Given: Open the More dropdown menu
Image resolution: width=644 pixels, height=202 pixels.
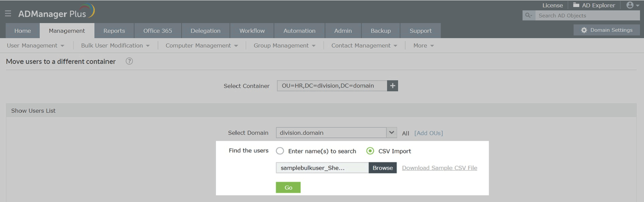Looking at the screenshot, I should [423, 45].
